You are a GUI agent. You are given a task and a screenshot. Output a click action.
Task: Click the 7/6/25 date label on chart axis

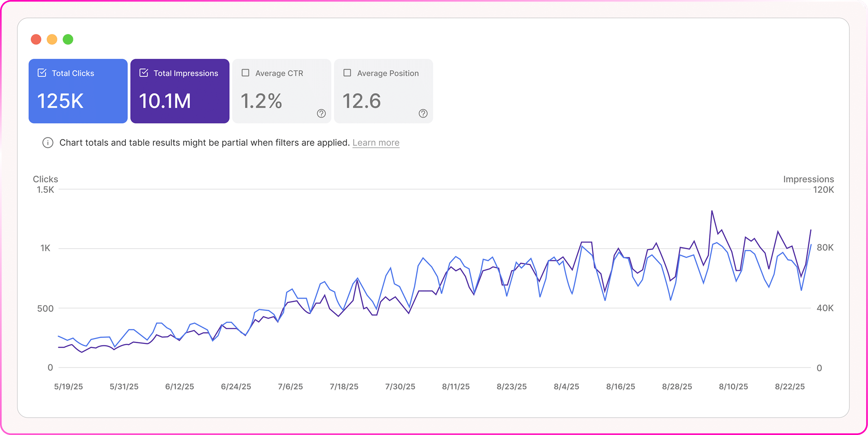tap(290, 387)
